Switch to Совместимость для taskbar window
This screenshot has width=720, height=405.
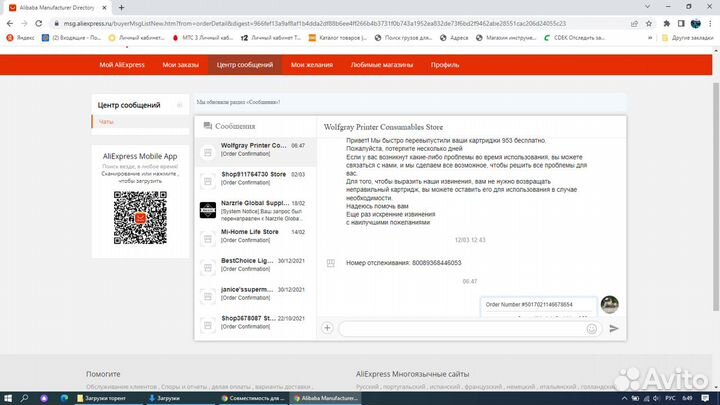point(253,398)
